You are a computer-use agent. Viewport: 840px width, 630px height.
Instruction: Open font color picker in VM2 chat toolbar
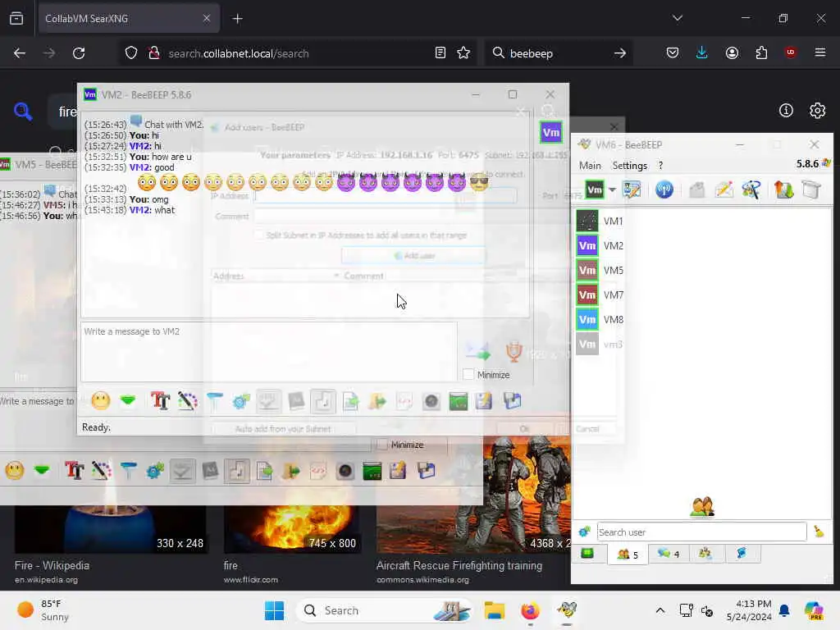(x=188, y=400)
